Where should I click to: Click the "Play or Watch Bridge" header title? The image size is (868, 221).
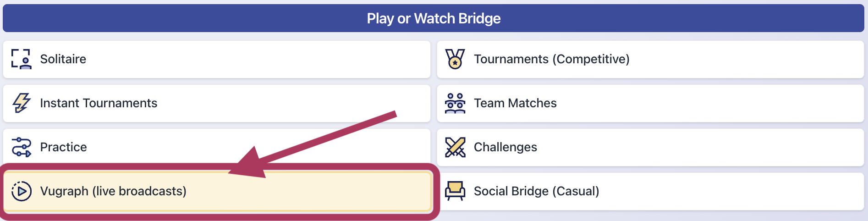click(434, 18)
